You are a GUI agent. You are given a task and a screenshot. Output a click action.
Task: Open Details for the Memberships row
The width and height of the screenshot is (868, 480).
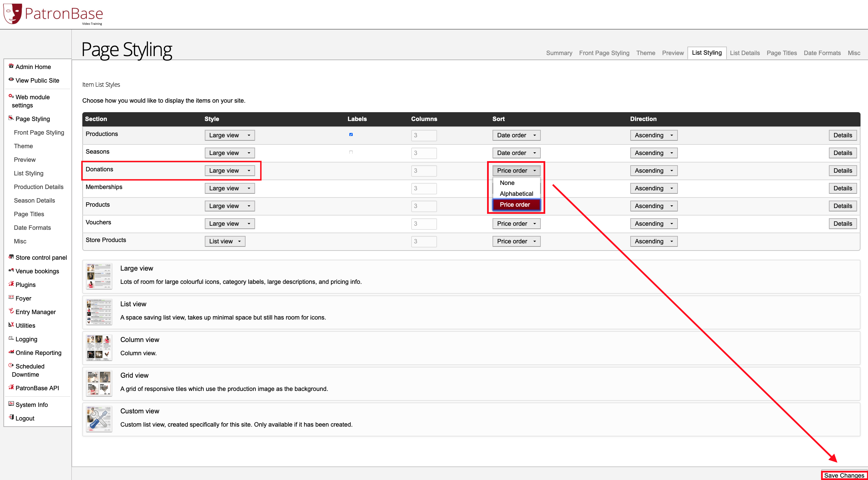pyautogui.click(x=842, y=188)
